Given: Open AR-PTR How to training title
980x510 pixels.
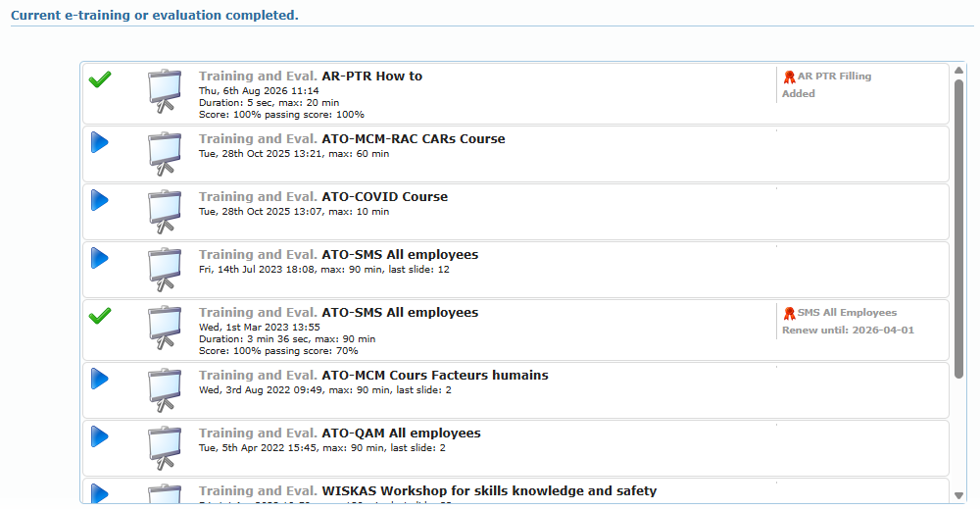Looking at the screenshot, I should coord(371,76).
